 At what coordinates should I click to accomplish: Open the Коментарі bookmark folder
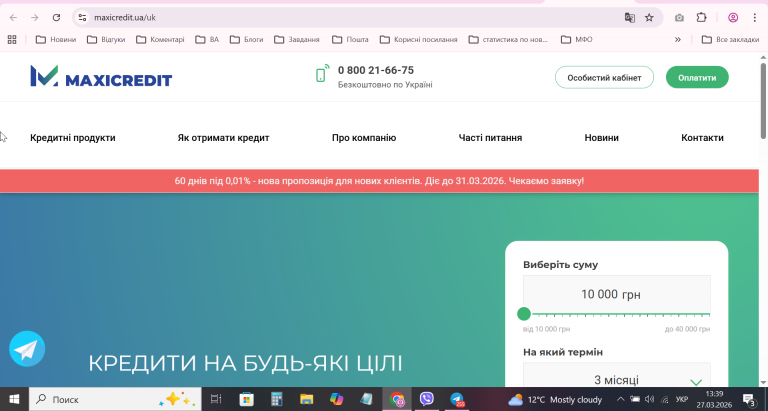click(x=160, y=39)
